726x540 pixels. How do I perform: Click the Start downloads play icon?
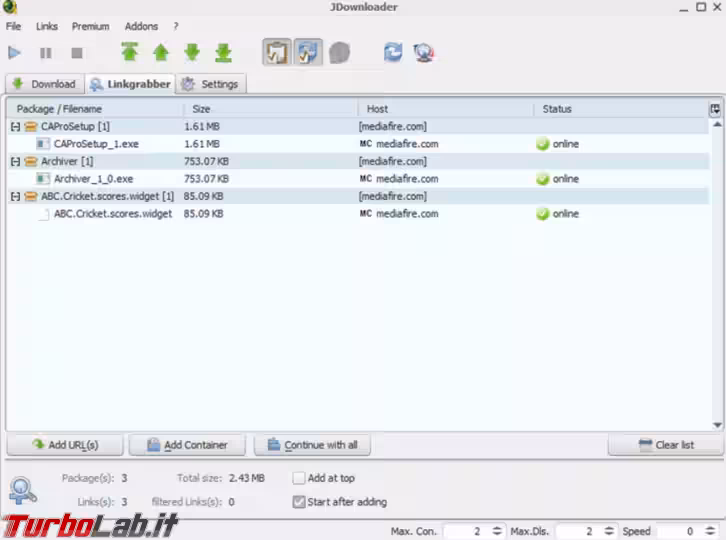pyautogui.click(x=15, y=53)
